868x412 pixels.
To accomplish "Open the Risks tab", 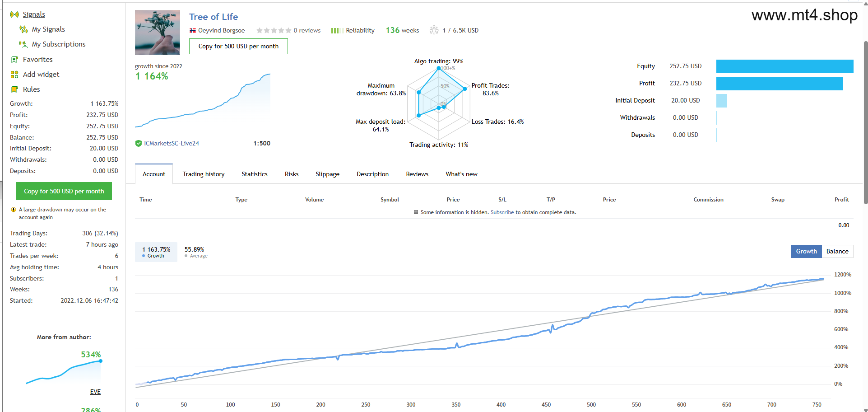I will click(292, 174).
